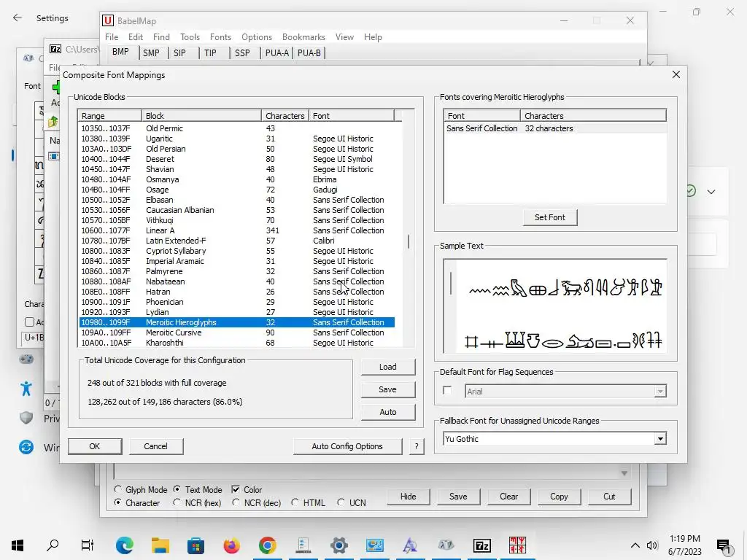Open the disabled Arial flag font dropdown

[x=659, y=392]
